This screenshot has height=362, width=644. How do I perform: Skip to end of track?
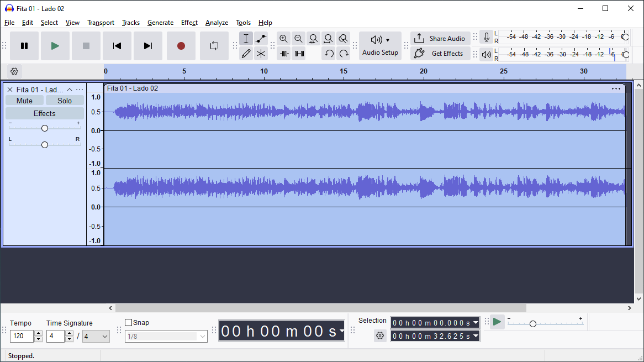click(148, 46)
